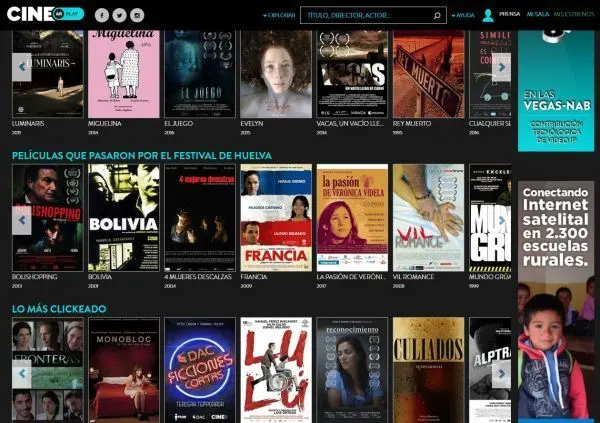The height and width of the screenshot is (423, 600).
Task: Open the Francia poster
Action: [x=276, y=218]
